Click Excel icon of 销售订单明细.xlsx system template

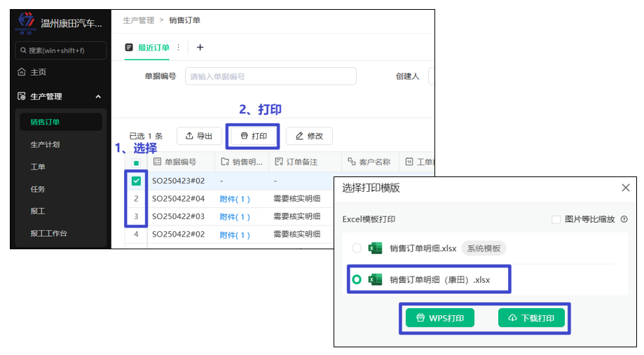point(376,248)
